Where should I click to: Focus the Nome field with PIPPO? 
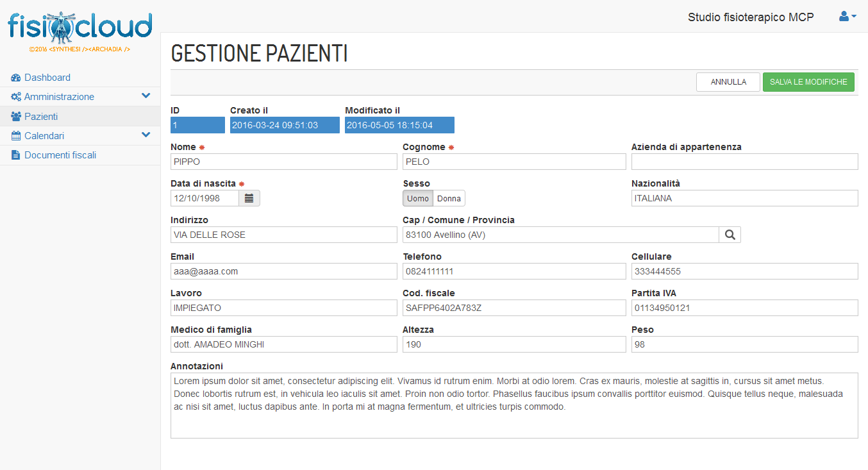[x=284, y=162]
